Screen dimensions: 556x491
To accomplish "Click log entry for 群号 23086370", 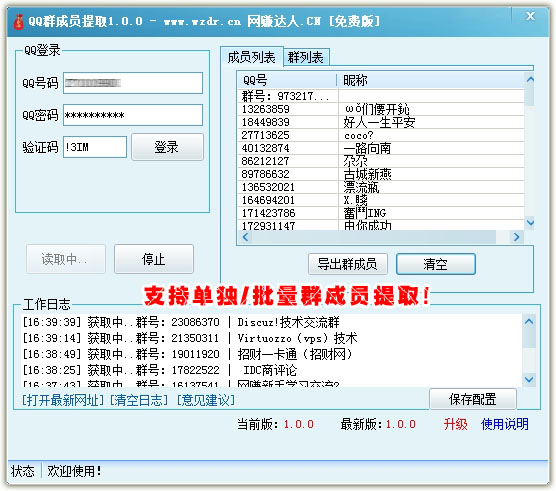I will (x=181, y=322).
